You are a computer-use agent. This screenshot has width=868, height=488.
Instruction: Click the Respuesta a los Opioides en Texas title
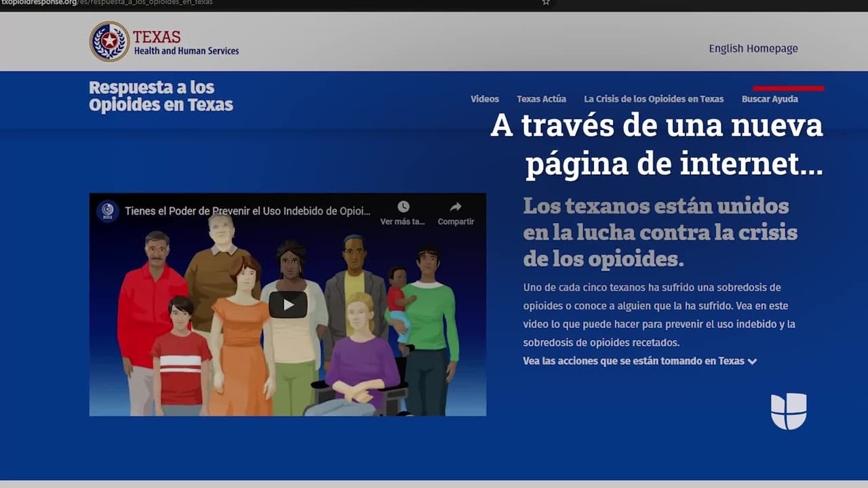[161, 96]
